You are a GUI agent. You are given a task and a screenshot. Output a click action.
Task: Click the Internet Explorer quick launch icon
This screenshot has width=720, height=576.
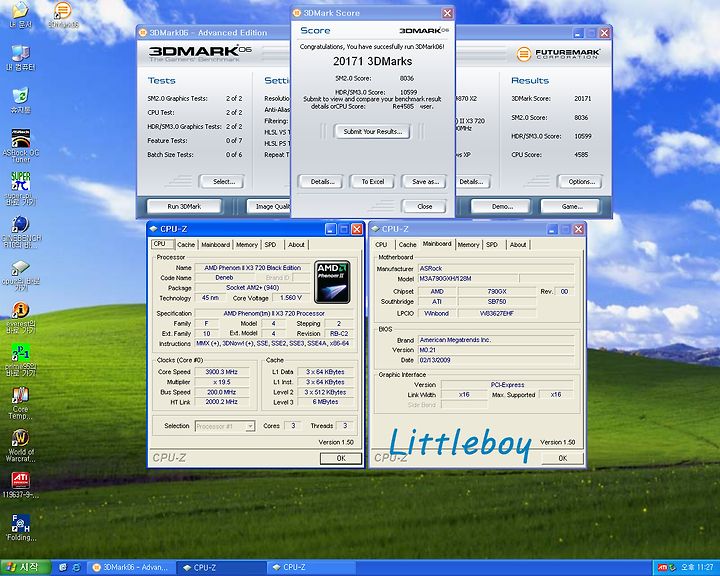(76, 568)
